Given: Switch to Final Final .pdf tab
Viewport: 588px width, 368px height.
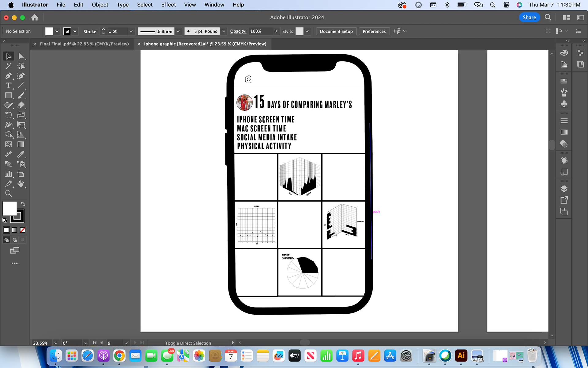Looking at the screenshot, I should pyautogui.click(x=84, y=44).
